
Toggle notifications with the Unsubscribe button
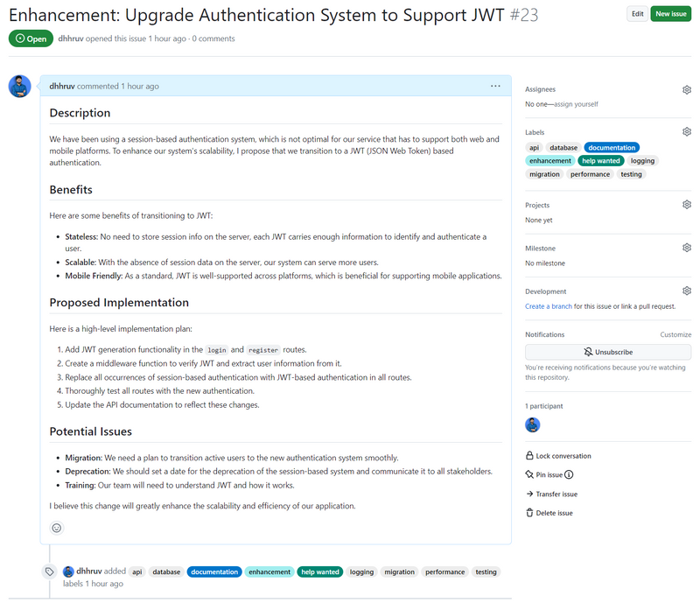tap(608, 352)
